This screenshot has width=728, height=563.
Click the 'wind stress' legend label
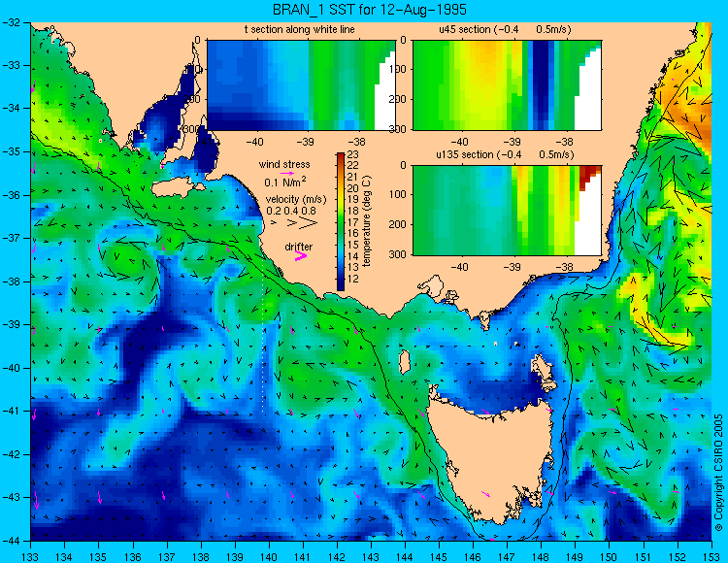coord(284,164)
